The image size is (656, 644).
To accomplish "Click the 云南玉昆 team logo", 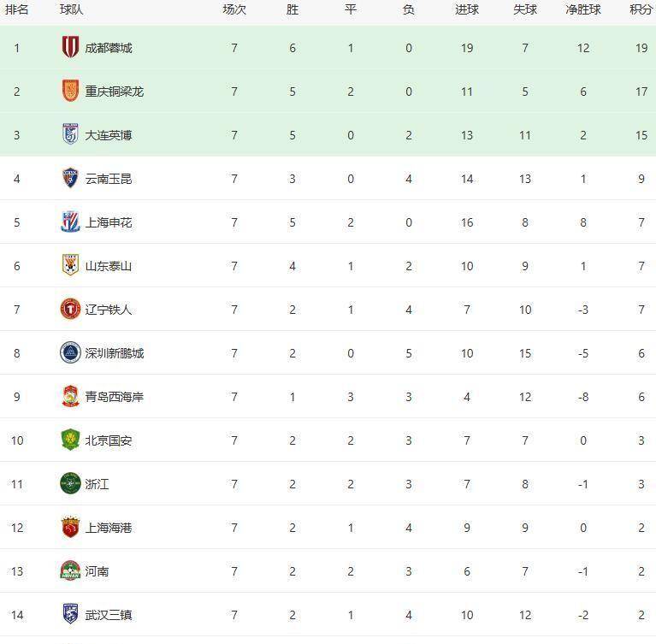I will 70,179.
